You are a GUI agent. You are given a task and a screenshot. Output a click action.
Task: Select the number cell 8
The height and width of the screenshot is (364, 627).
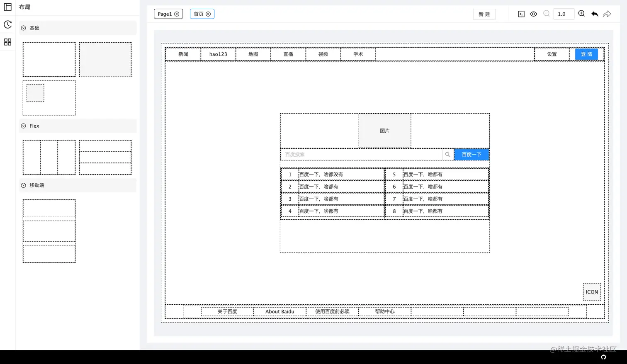point(394,211)
